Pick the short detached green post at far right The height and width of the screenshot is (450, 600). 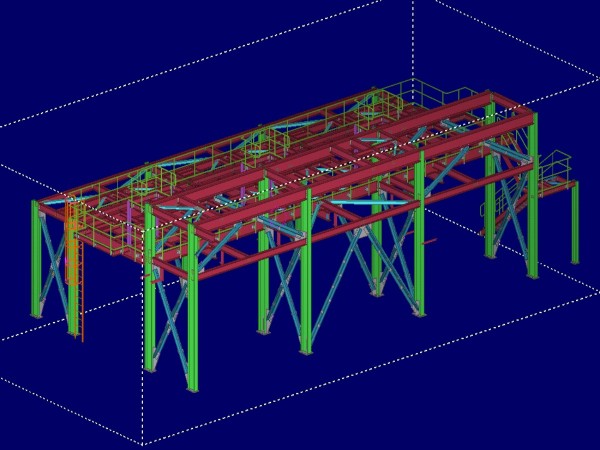[x=575, y=225]
